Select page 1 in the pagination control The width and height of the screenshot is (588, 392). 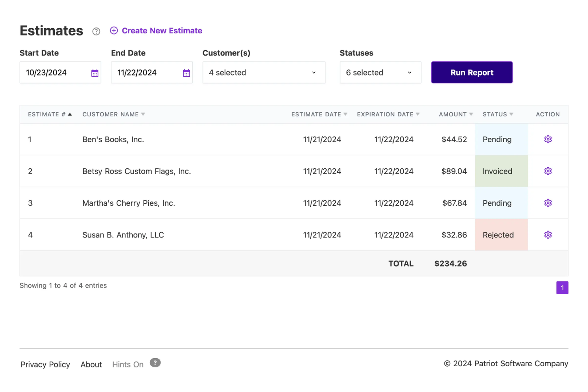pyautogui.click(x=562, y=288)
